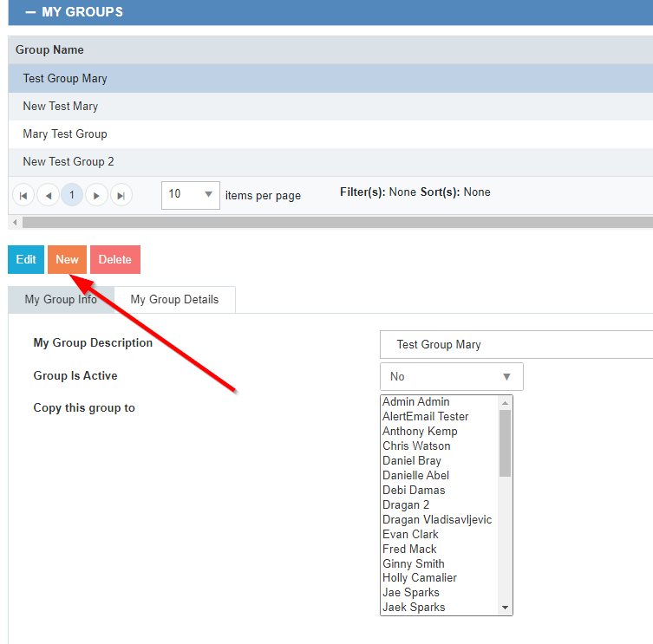Click the New button
Image resolution: width=653 pixels, height=644 pixels.
pos(67,259)
